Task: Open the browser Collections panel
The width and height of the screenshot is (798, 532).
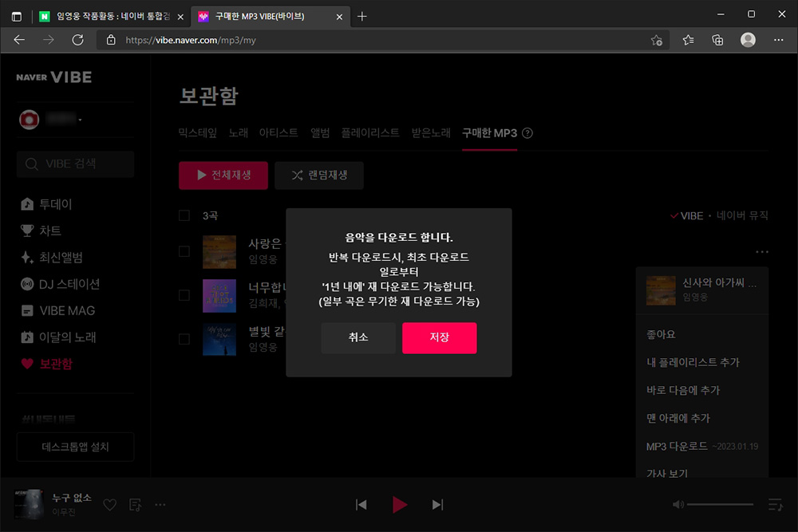Action: (717, 40)
